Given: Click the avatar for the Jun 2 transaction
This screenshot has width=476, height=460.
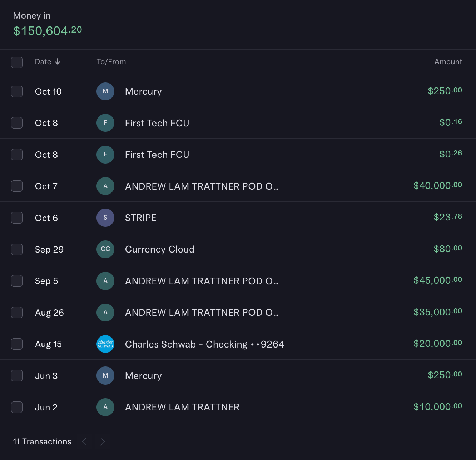Looking at the screenshot, I should [x=105, y=407].
